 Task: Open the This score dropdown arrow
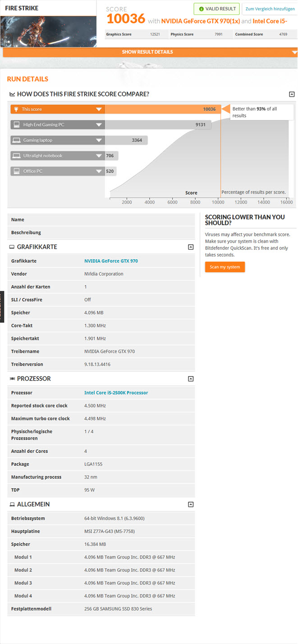[x=99, y=109]
